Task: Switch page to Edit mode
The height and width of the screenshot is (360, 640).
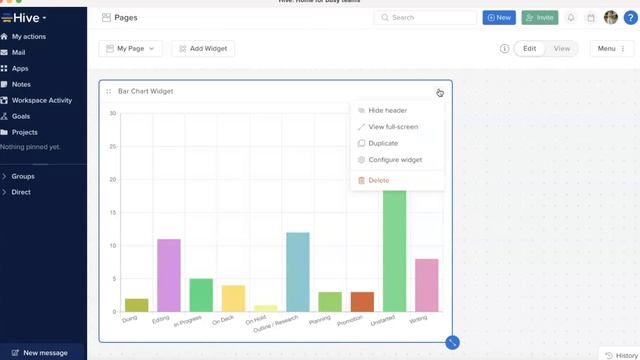Action: click(x=529, y=49)
